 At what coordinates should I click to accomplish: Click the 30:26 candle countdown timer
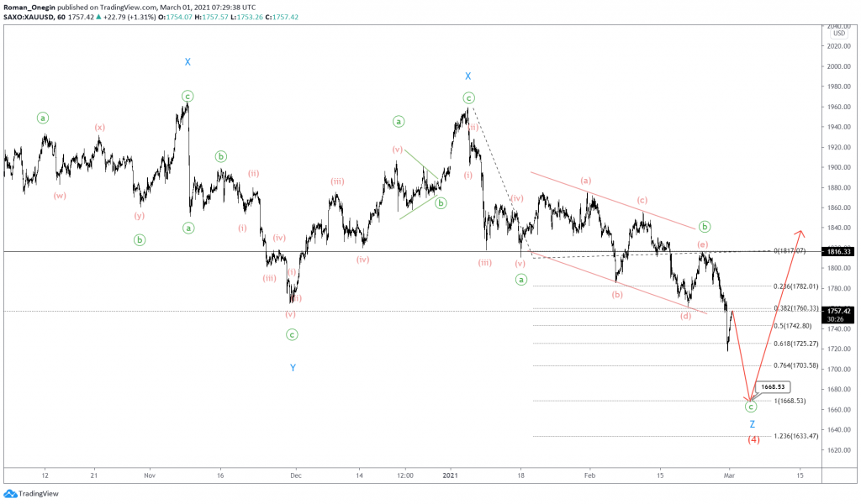pyautogui.click(x=836, y=318)
